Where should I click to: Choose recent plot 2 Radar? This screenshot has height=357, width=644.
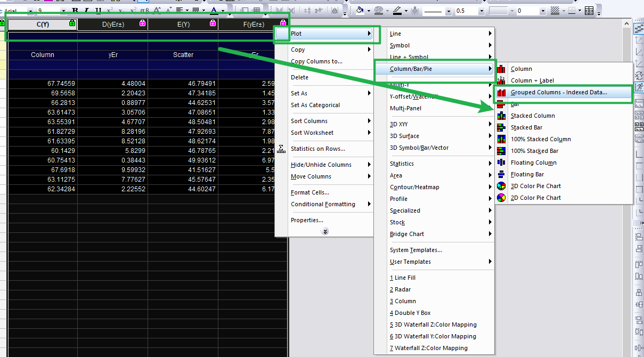point(434,289)
